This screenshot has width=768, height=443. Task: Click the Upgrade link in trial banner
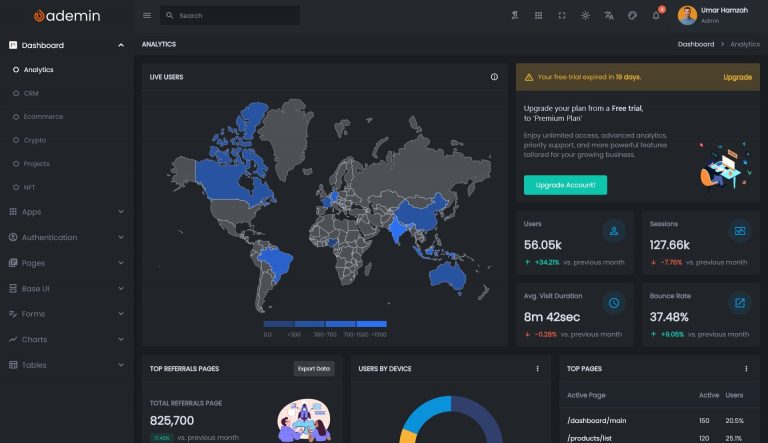click(737, 77)
